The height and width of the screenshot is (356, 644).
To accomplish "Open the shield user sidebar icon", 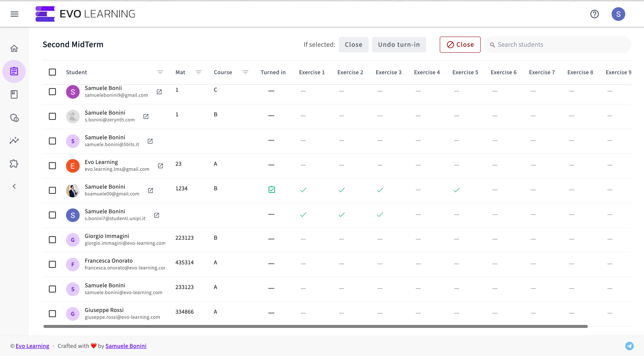I will point(14,118).
